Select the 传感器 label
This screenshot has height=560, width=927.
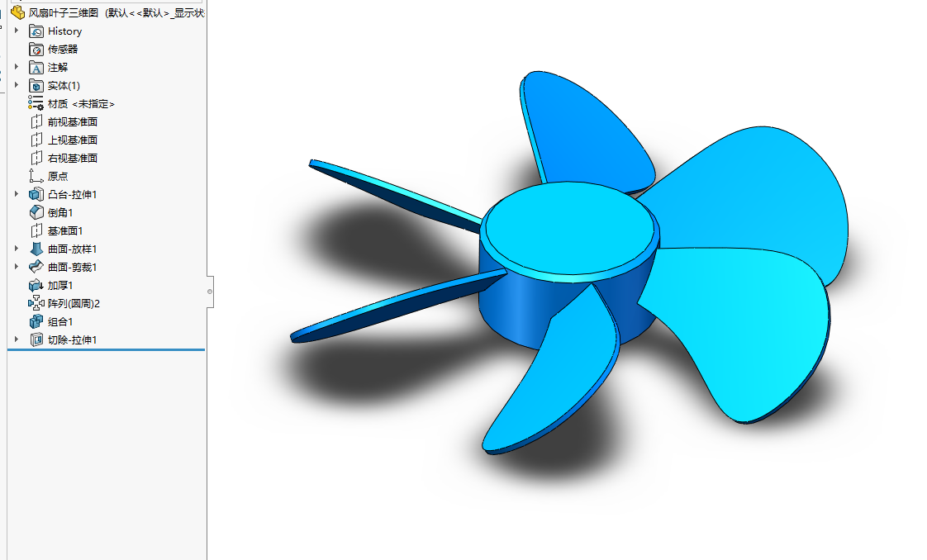point(63,50)
